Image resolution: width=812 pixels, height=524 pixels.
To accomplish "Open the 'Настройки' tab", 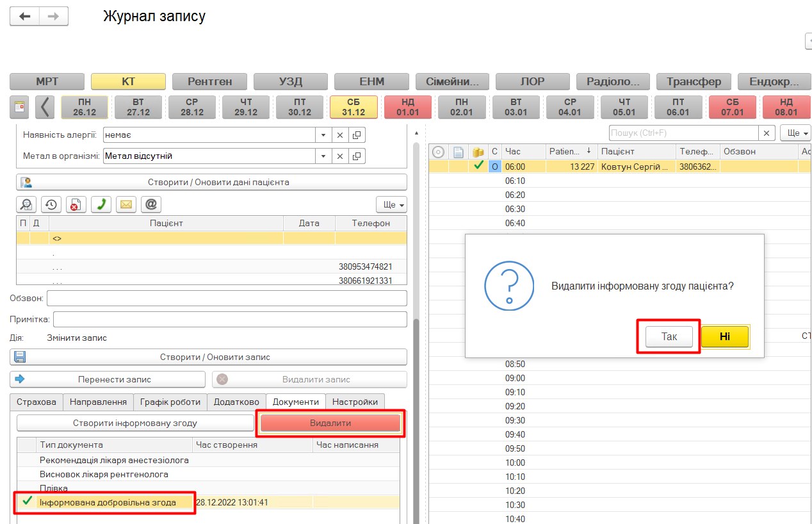I will click(x=355, y=402).
